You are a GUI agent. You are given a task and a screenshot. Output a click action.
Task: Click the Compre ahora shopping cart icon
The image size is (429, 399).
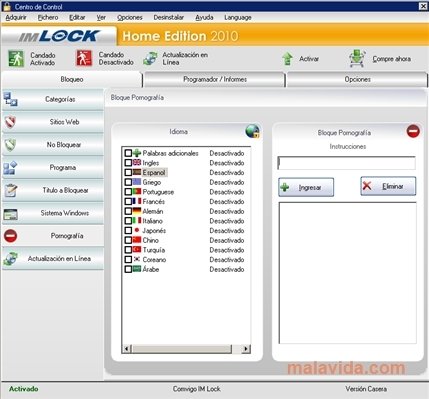click(x=357, y=58)
